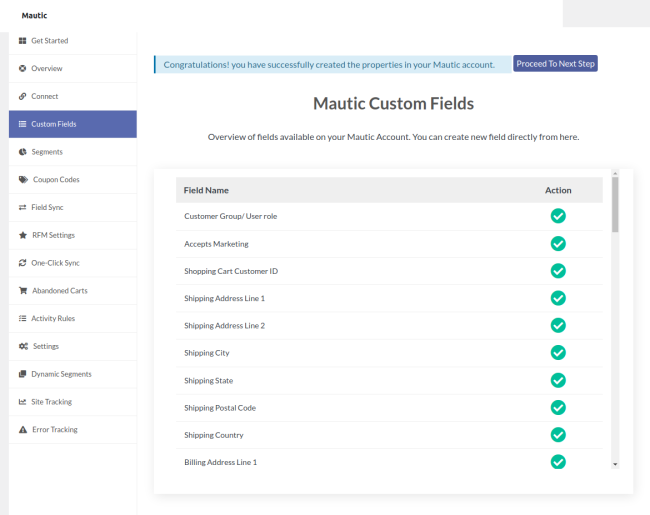Image resolution: width=650 pixels, height=515 pixels.
Task: Click the RFM Settings star icon
Action: click(22, 235)
